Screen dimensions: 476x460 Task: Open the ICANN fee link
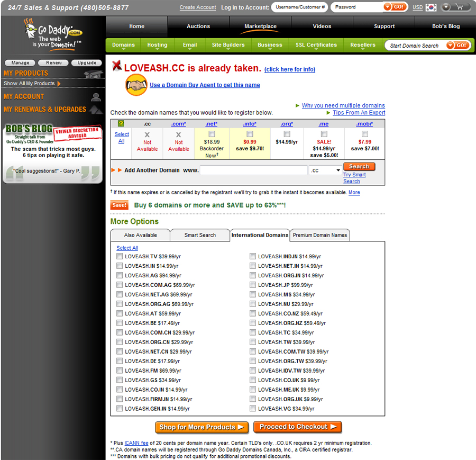tap(136, 443)
